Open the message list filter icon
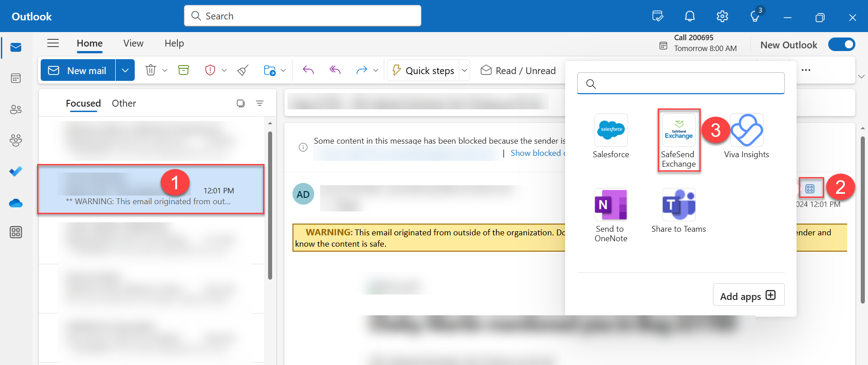The image size is (868, 365). pyautogui.click(x=260, y=103)
